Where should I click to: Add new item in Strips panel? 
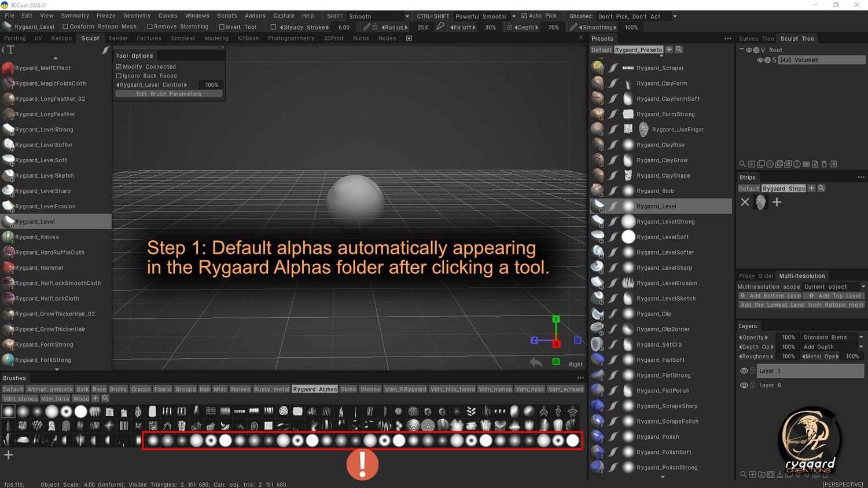click(x=777, y=202)
